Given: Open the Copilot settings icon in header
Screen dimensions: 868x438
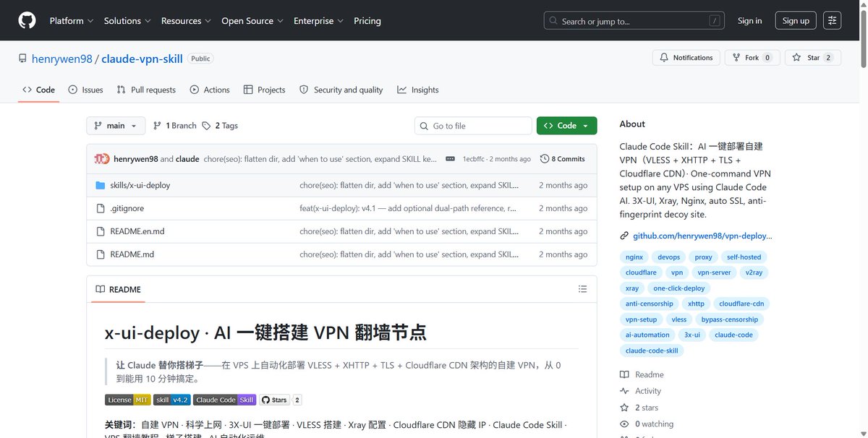Looking at the screenshot, I should (833, 21).
